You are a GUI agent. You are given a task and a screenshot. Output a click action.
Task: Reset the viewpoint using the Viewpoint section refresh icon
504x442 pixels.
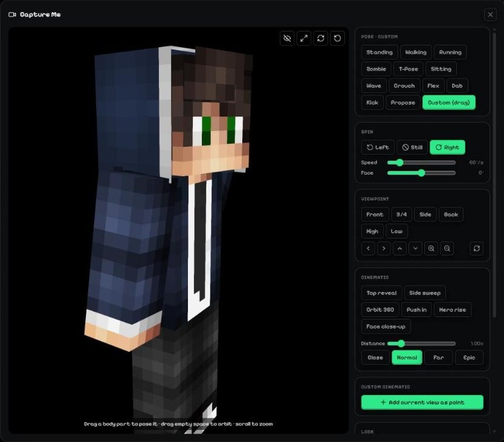tap(477, 248)
